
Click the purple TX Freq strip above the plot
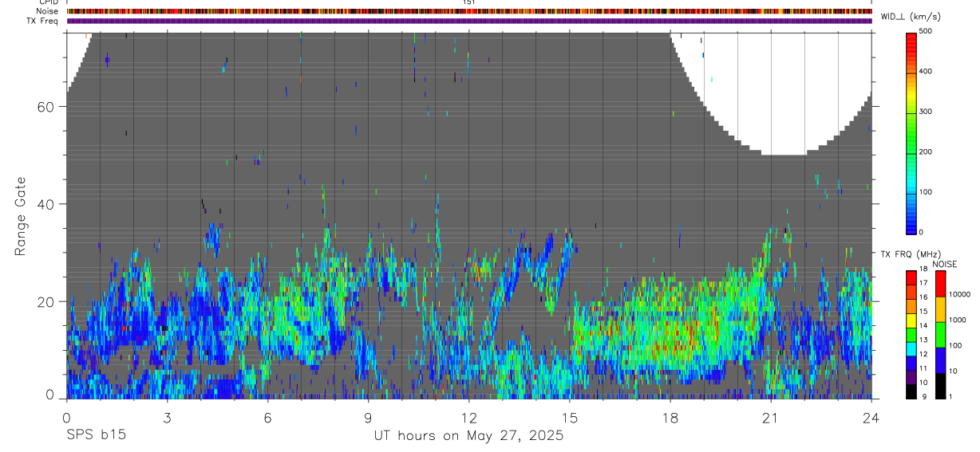(x=469, y=21)
